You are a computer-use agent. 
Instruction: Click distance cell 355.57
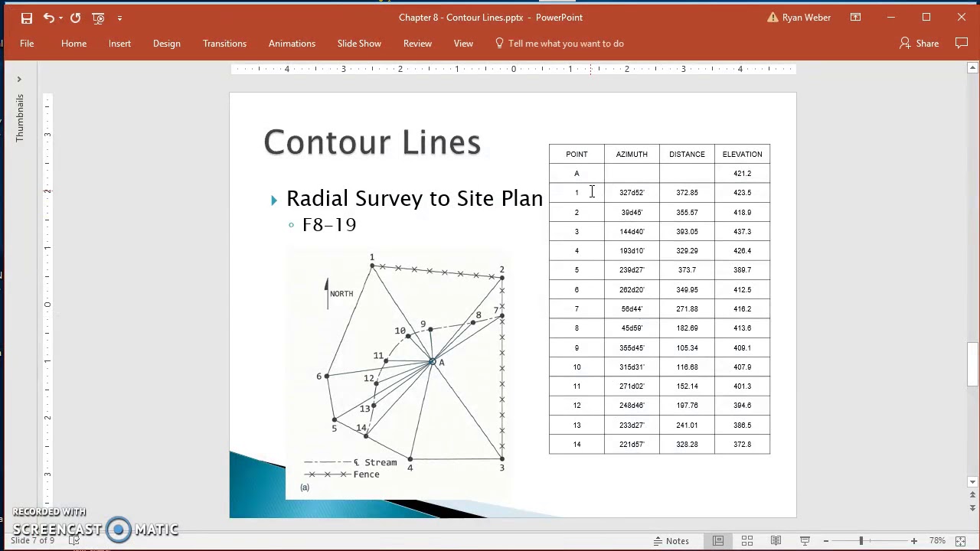tap(687, 212)
